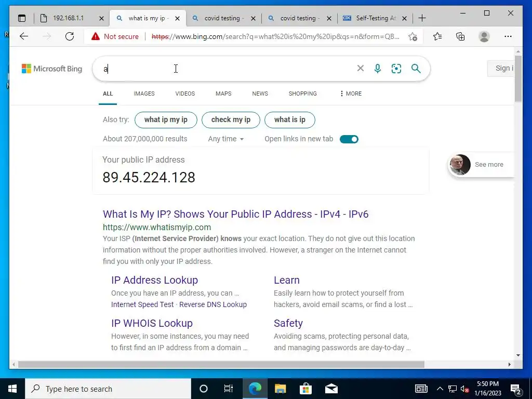Screen dimensions: 532x399
Task: Click the muted volume tray icon
Action: [x=465, y=389]
